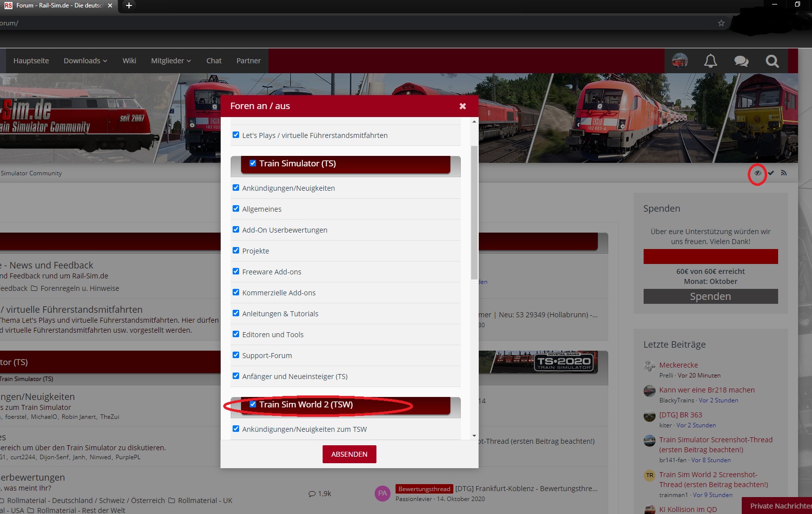Open Train Simulator Screenshot-Thread link
812x514 pixels.
click(716, 445)
